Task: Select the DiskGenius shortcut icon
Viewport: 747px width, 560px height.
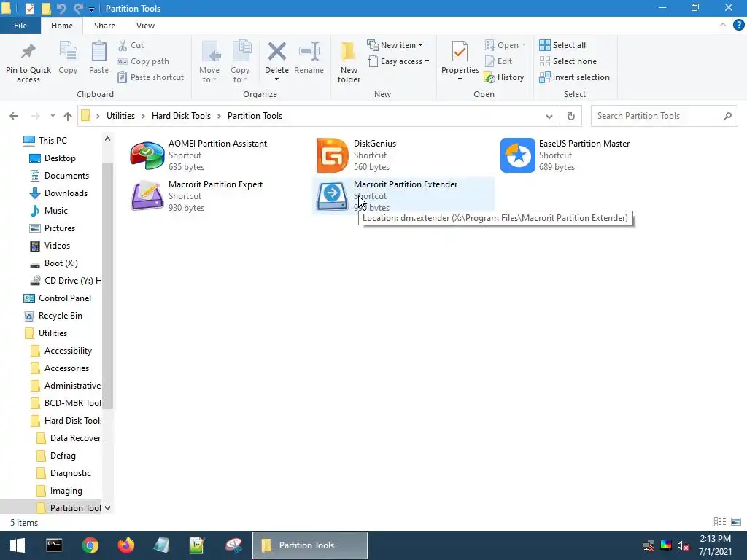Action: tap(333, 155)
